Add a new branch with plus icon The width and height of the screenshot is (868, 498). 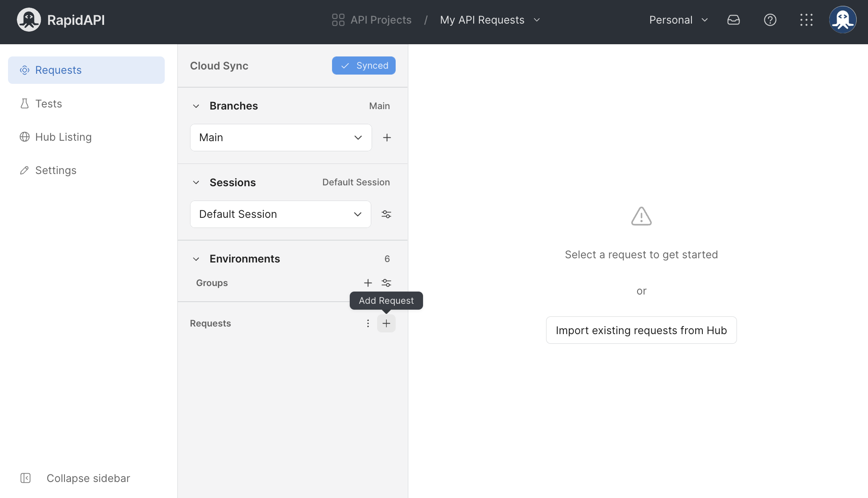click(387, 137)
